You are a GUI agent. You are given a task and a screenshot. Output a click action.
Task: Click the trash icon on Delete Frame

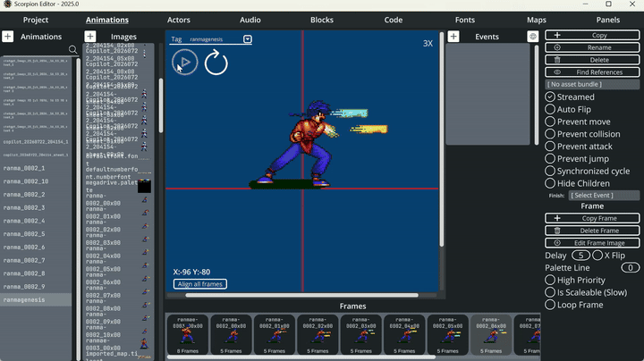coord(557,231)
